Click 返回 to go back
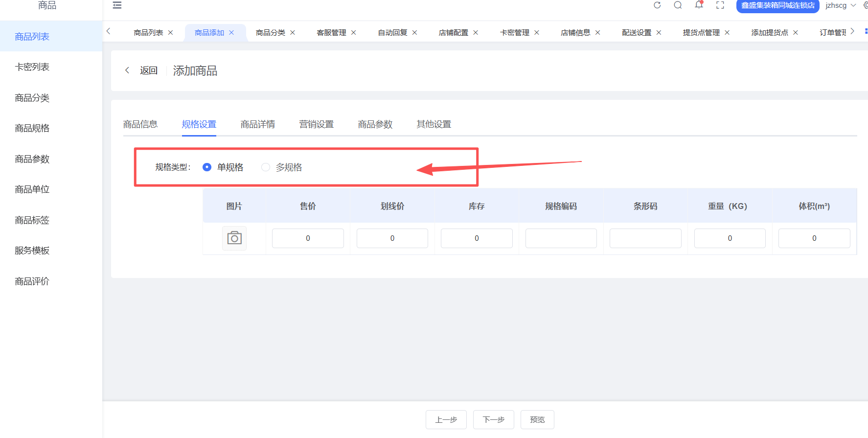This screenshot has width=868, height=438. coord(148,70)
